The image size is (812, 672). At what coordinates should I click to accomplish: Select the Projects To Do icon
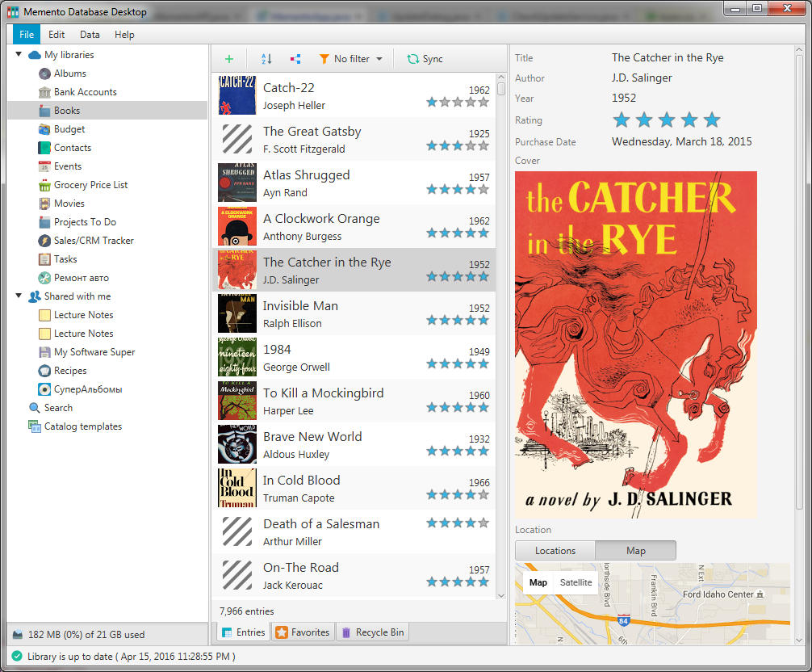click(x=45, y=222)
